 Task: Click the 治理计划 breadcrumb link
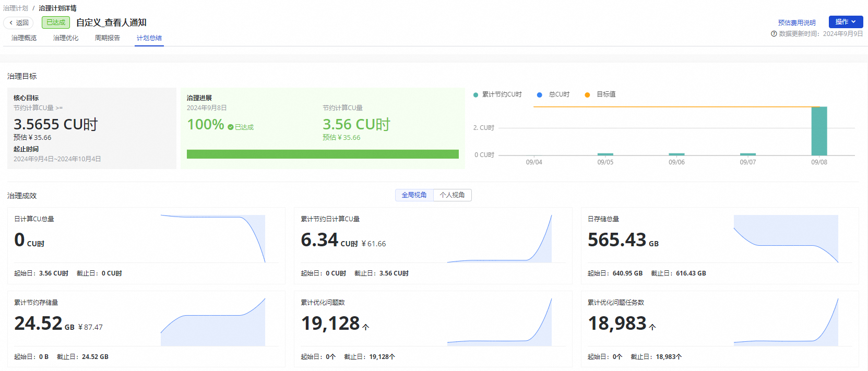(x=16, y=8)
